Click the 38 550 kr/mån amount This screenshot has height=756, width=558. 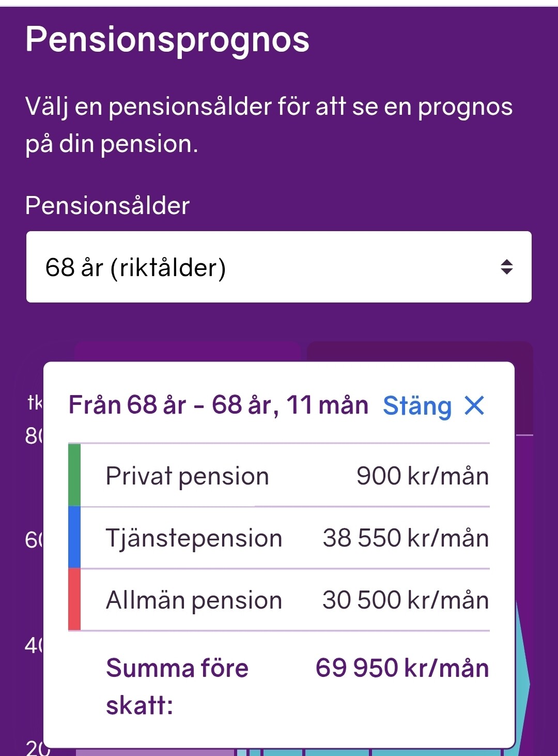(406, 538)
